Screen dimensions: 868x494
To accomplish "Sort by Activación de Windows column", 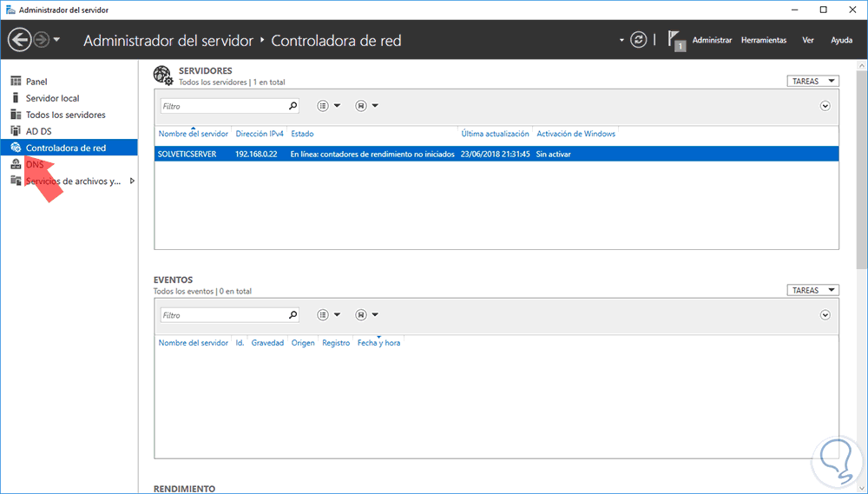I will (575, 134).
